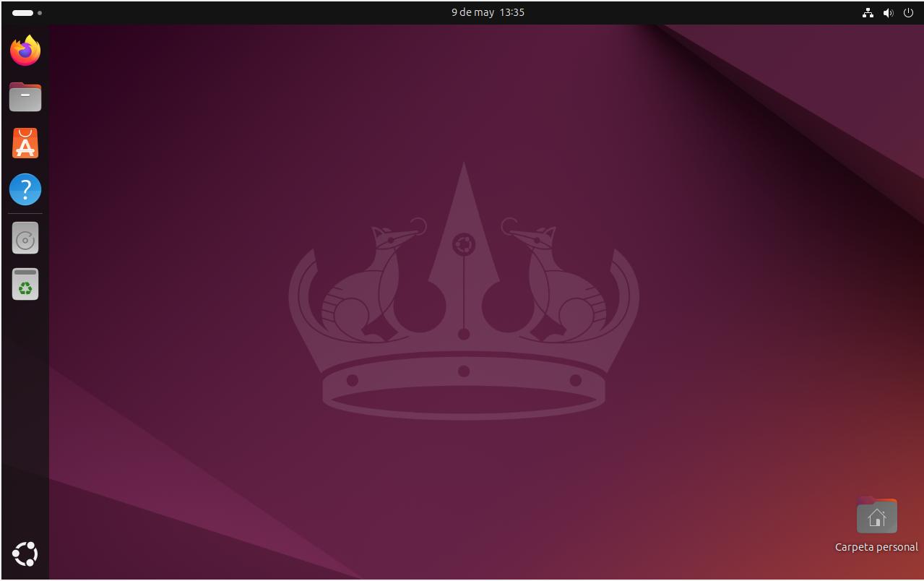
Task: Show applications with the Ubuntu logo button
Action: click(25, 554)
